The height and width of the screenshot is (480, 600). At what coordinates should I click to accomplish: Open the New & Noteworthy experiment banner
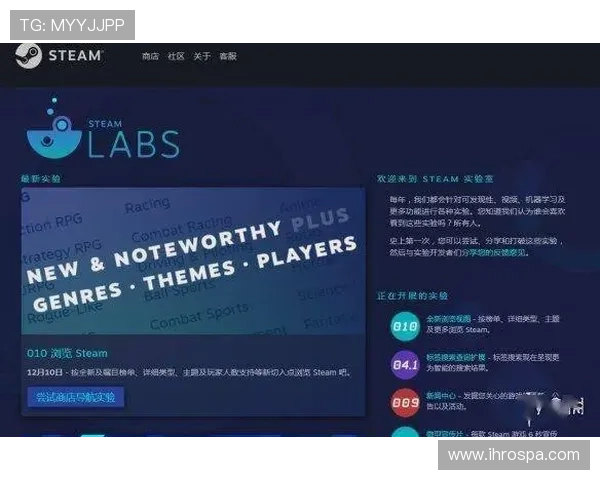point(193,261)
